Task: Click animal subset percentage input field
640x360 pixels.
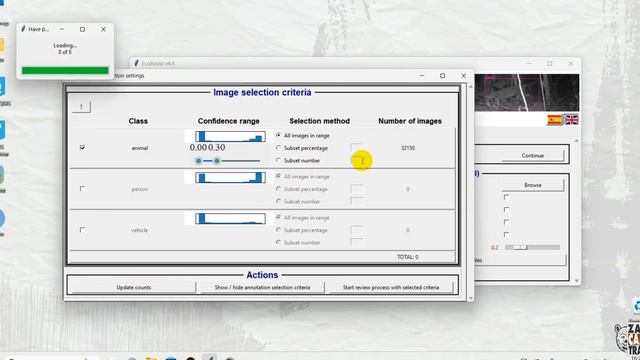Action: [x=356, y=147]
